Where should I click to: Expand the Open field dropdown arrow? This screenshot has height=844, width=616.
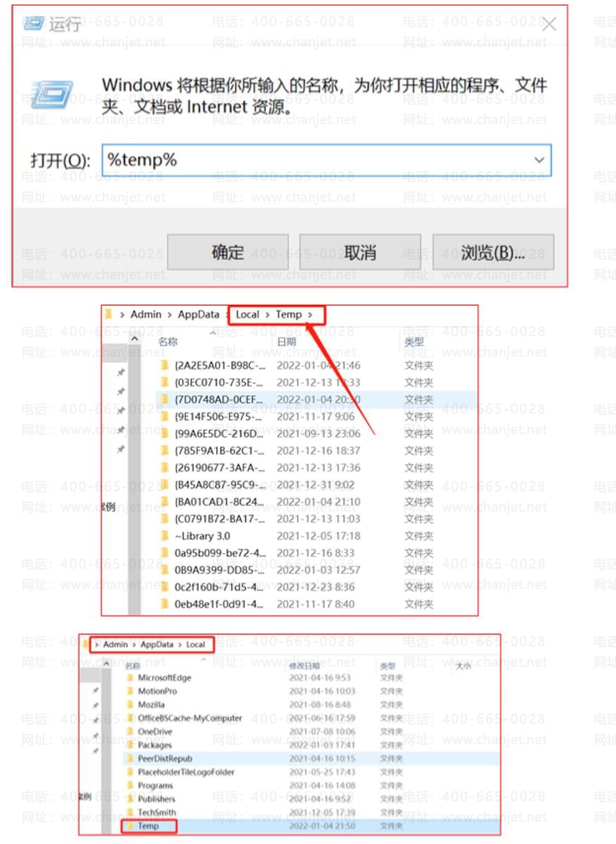[539, 161]
